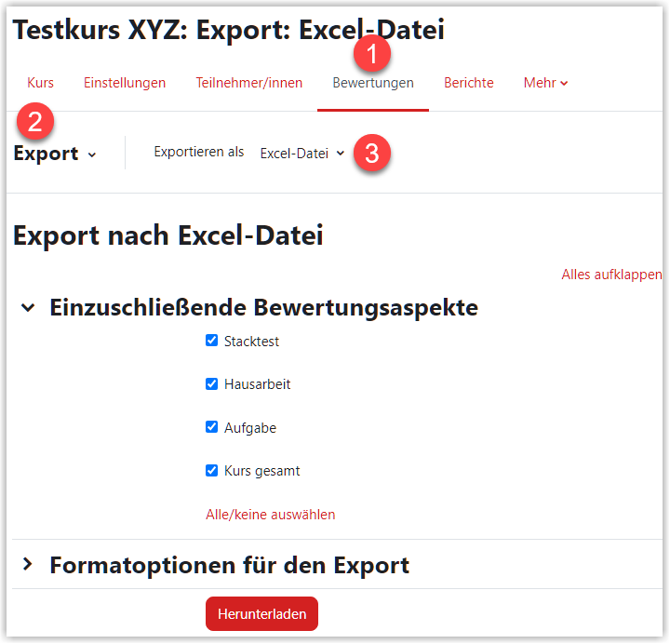Screen dimensions: 670x644
Task: Select the Bewertungen tab
Action: (373, 83)
